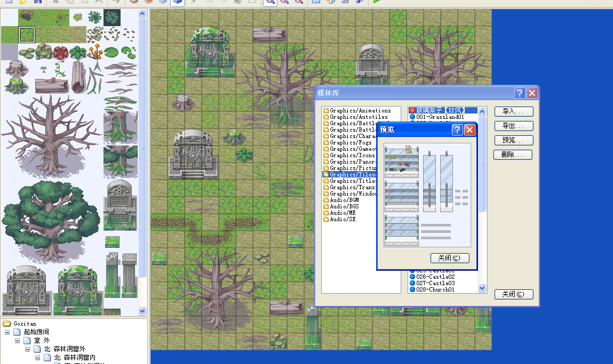Click the blue dot beside 028-Church01
The image size is (613, 364).
412,289
